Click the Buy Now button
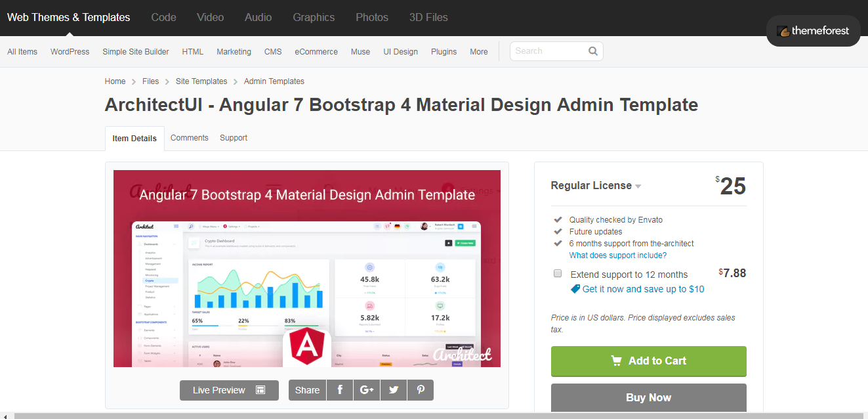 point(649,398)
